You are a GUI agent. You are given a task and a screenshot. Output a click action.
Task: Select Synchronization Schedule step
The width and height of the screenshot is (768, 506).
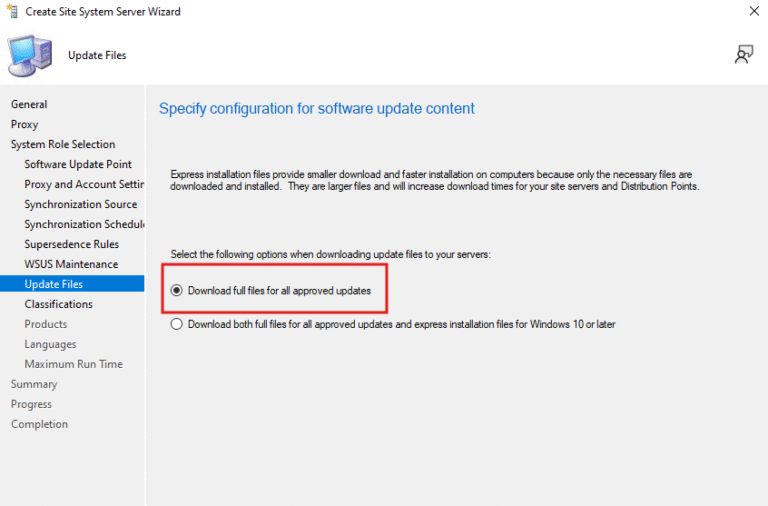pyautogui.click(x=85, y=224)
